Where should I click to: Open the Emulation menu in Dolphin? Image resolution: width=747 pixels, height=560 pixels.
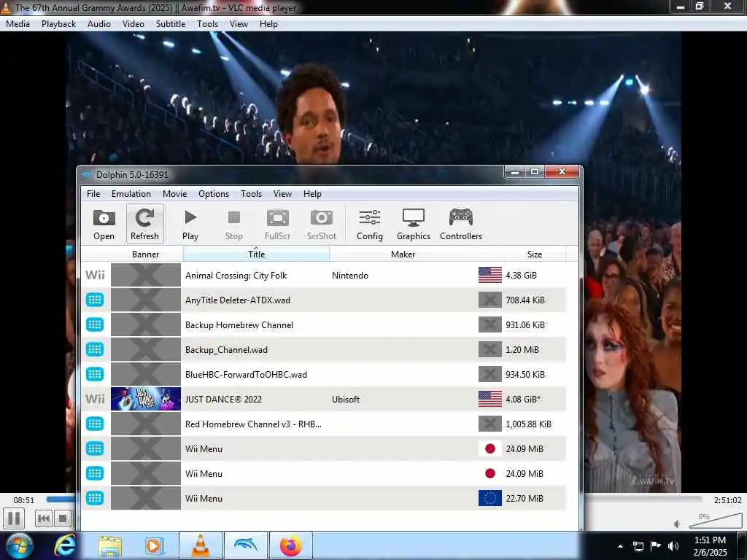pos(131,194)
